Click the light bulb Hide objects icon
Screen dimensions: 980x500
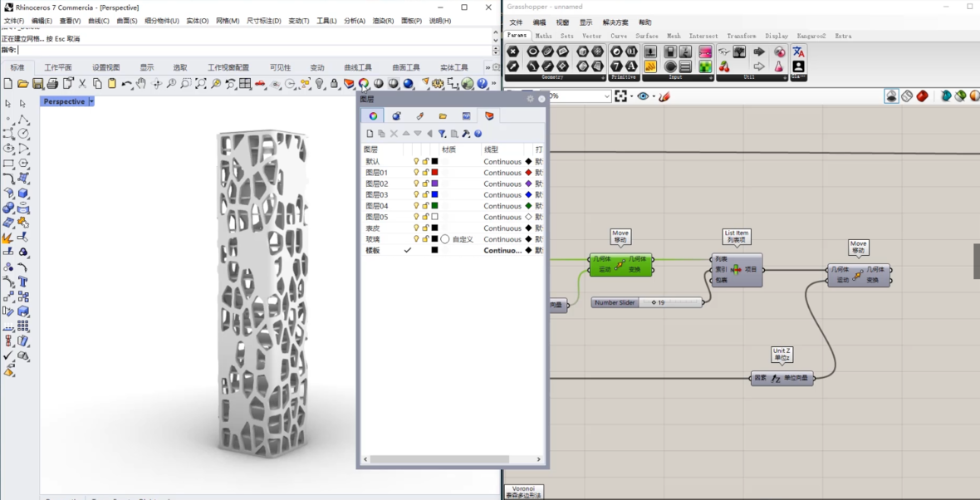[x=320, y=83]
